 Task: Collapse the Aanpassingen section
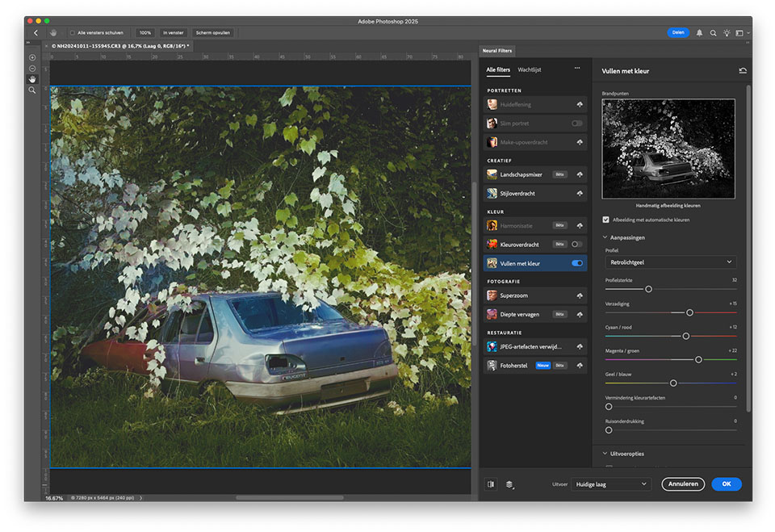pyautogui.click(x=605, y=237)
